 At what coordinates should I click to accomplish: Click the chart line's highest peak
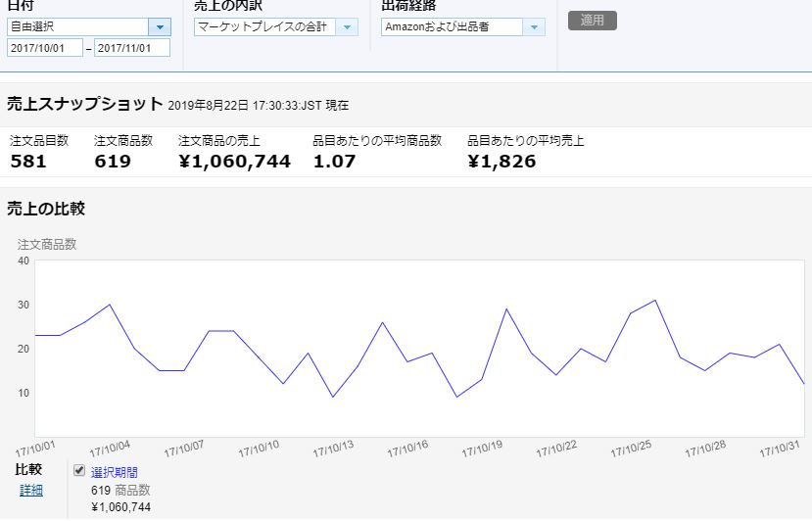coord(655,301)
